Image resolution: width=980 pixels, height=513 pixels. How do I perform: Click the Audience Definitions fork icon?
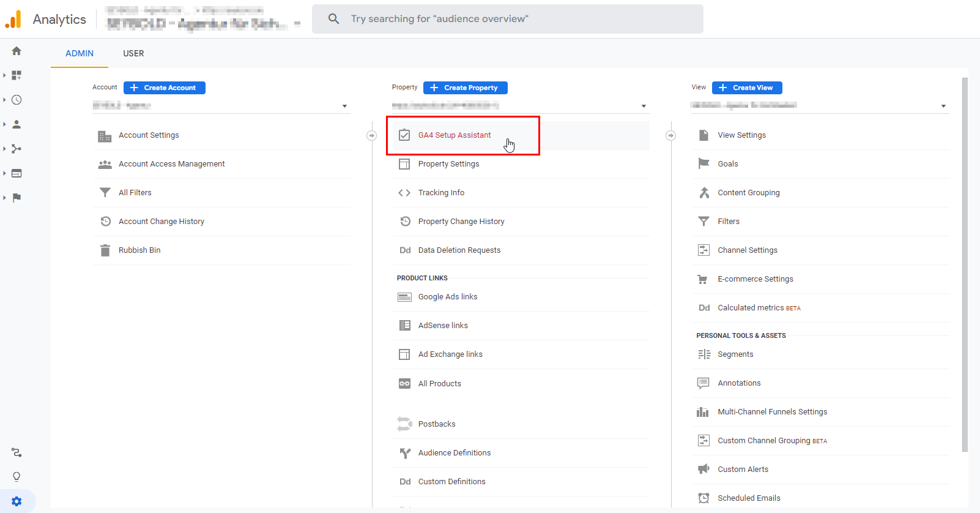404,453
